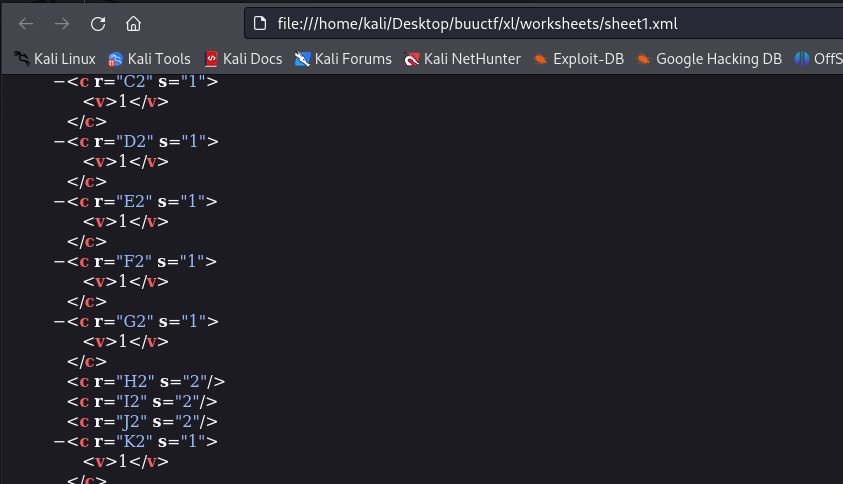This screenshot has width=843, height=484.
Task: Collapse the D2 cell element
Action: tap(59, 142)
